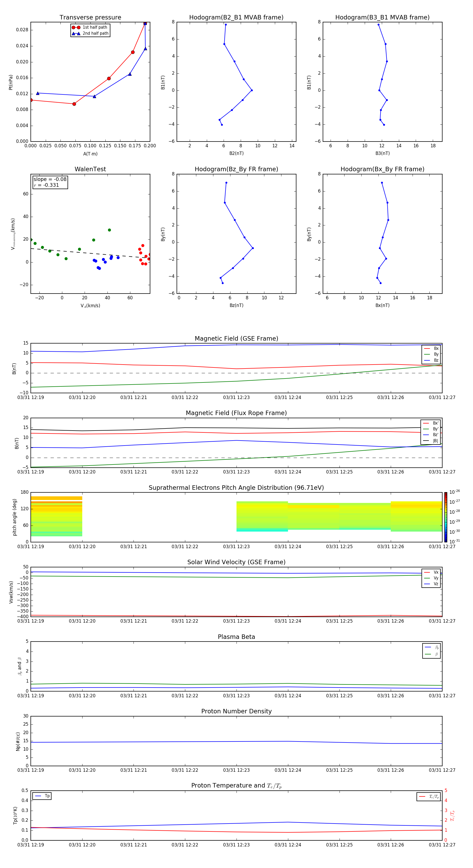Image resolution: width=473 pixels, height=868 pixels.
Task: Click the 'Solar Wind Velocity (GSE Frame)' title
Action: (x=236, y=562)
